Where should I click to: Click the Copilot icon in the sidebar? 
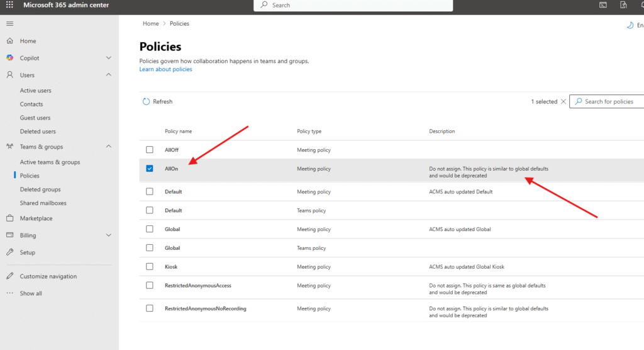click(9, 58)
